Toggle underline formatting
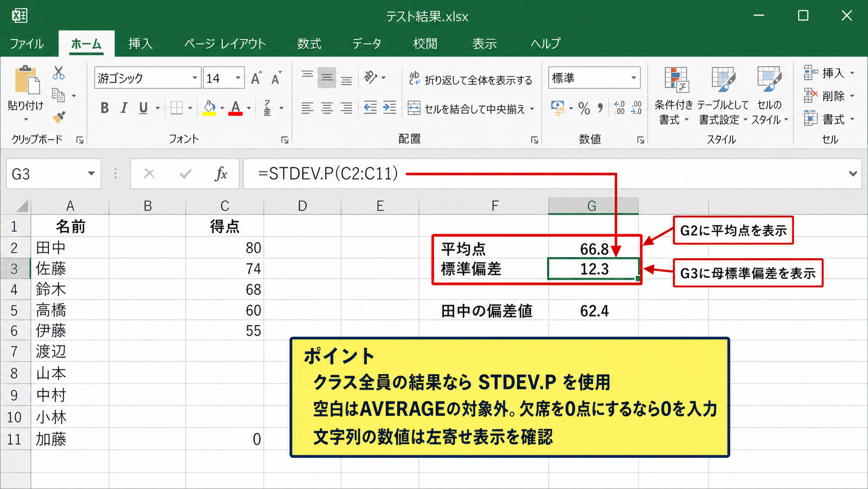 click(x=143, y=108)
